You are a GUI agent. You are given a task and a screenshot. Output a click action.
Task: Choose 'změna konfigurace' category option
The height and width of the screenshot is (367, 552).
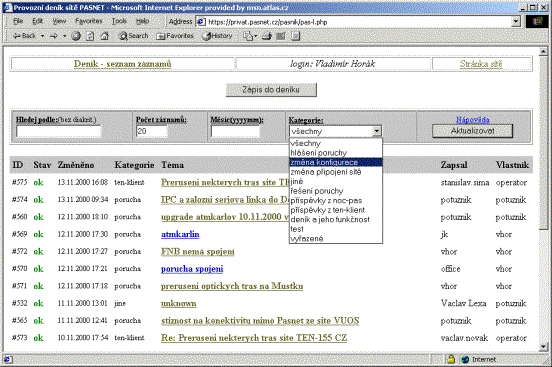pos(335,162)
